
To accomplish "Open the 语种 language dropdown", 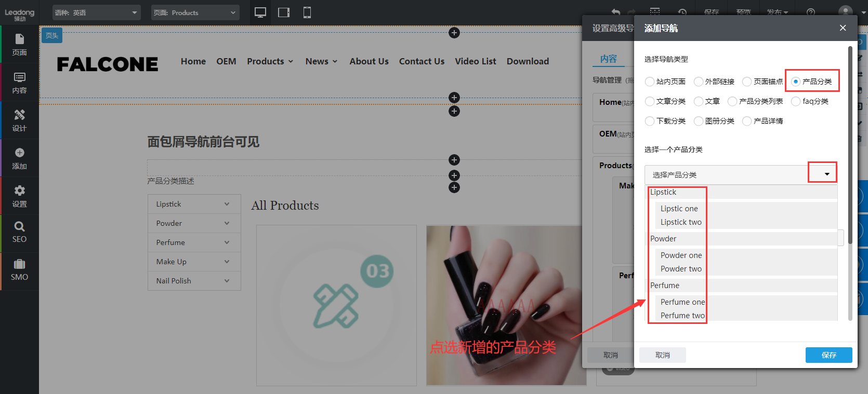I will [97, 12].
